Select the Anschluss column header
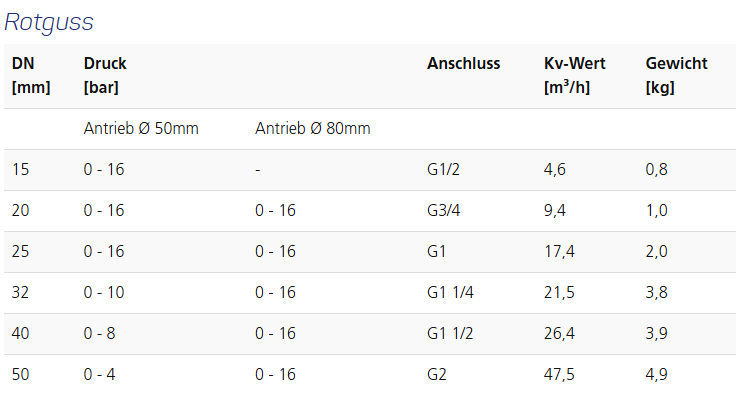Screen dimensions: 736x398 (x=463, y=63)
